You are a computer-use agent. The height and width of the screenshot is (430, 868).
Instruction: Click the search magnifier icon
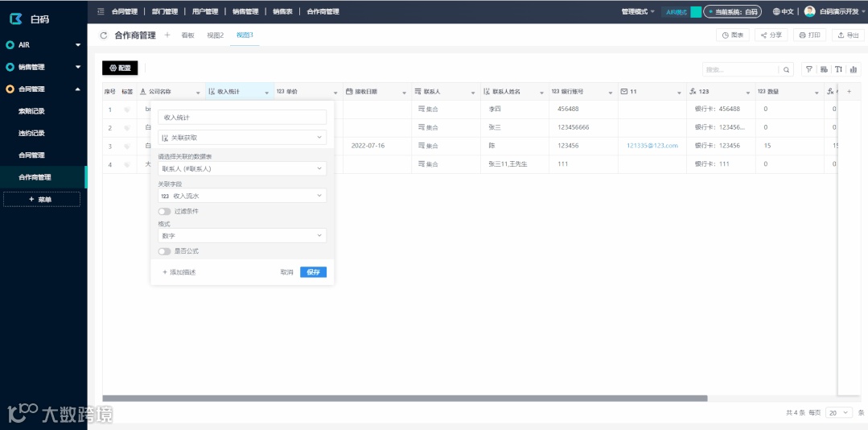point(786,69)
